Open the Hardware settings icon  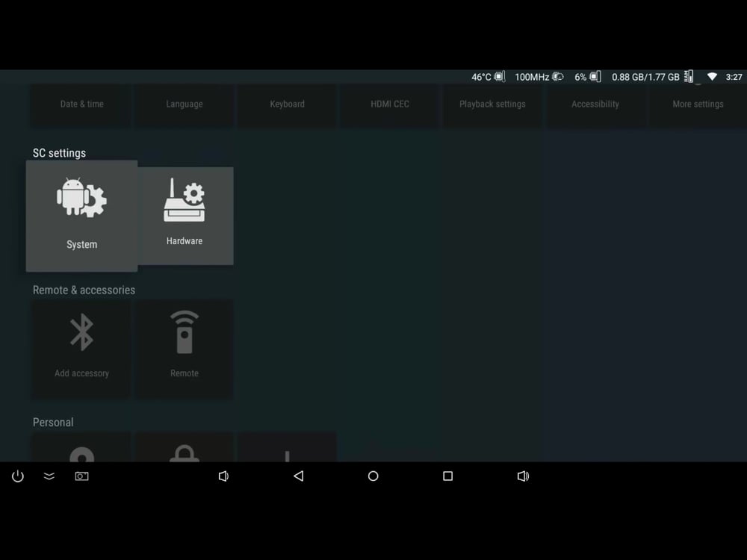184,216
